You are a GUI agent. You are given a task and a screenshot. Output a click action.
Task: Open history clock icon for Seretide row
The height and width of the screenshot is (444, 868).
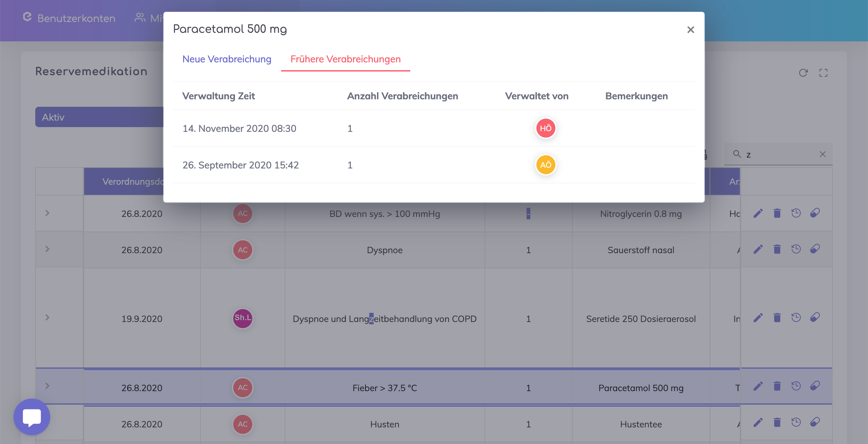(796, 317)
